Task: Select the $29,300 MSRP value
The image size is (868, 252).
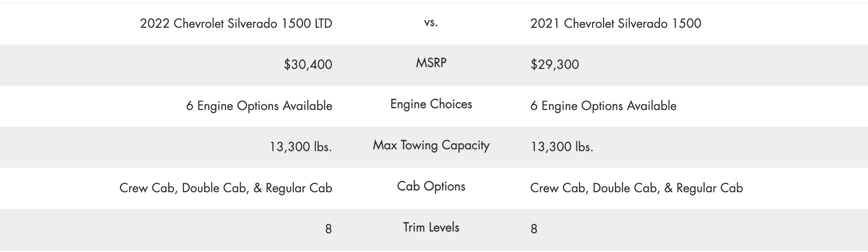Action: [x=554, y=65]
